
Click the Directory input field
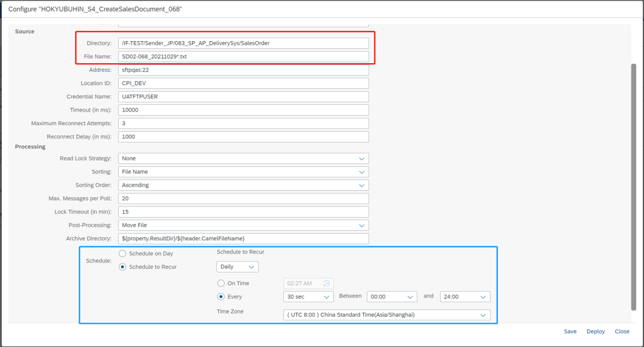[x=243, y=43]
